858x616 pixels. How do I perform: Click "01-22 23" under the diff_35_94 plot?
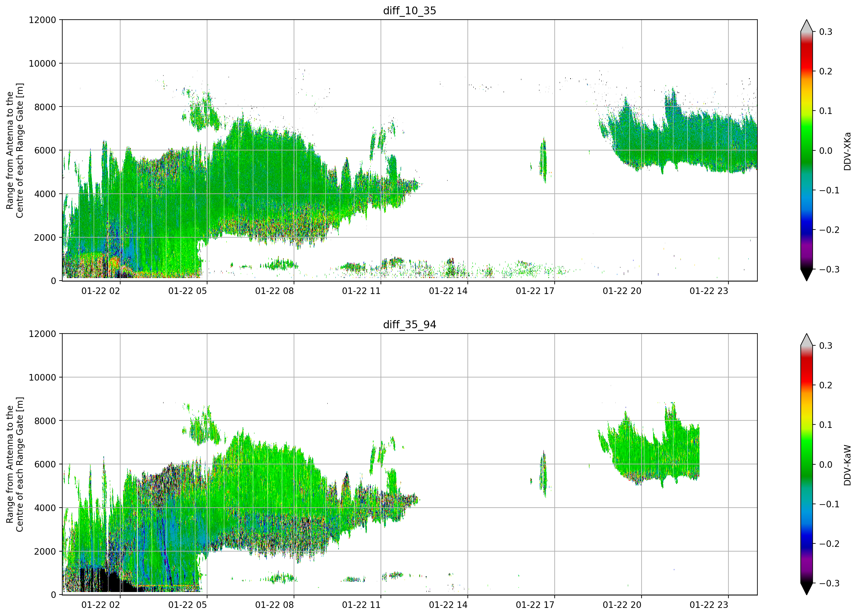pyautogui.click(x=709, y=605)
